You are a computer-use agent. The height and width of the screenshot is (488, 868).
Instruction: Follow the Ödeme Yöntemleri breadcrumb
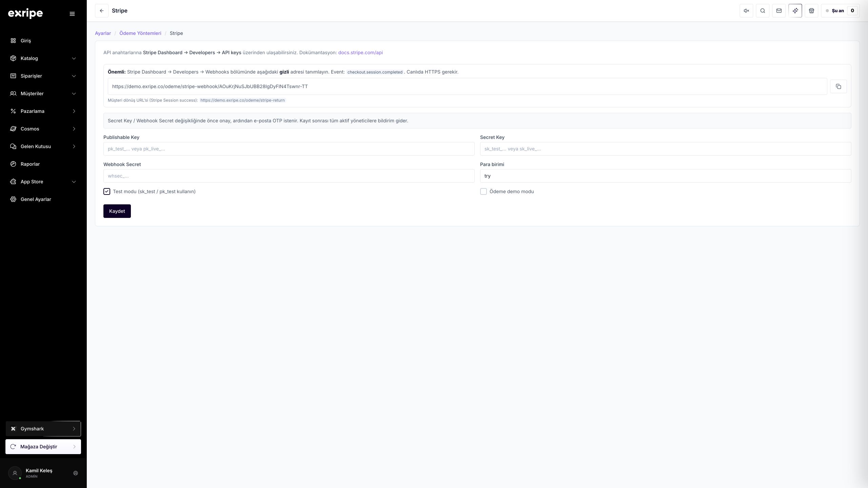(x=140, y=33)
